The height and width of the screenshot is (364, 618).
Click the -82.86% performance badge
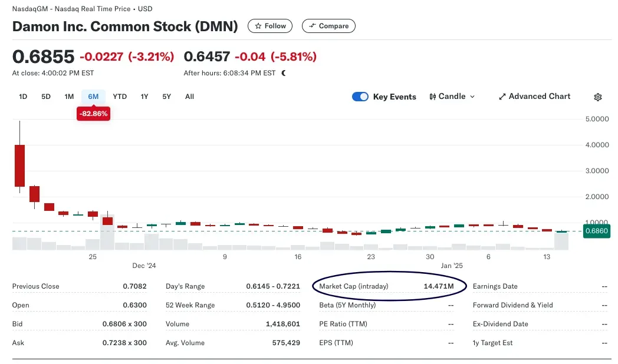click(93, 114)
